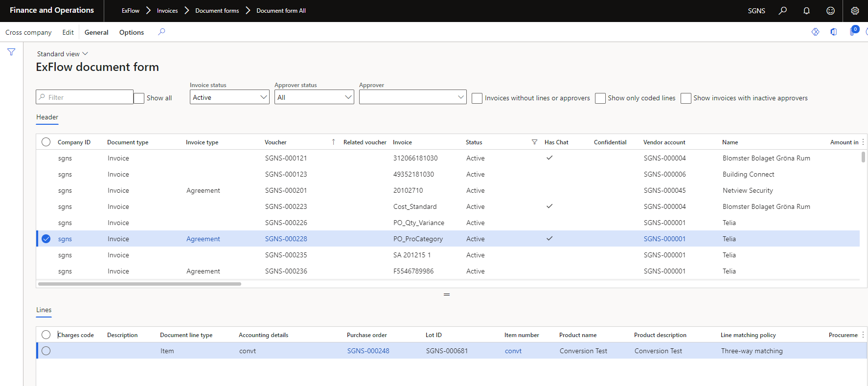
Task: Click the action pane search magnifier
Action: tap(161, 32)
